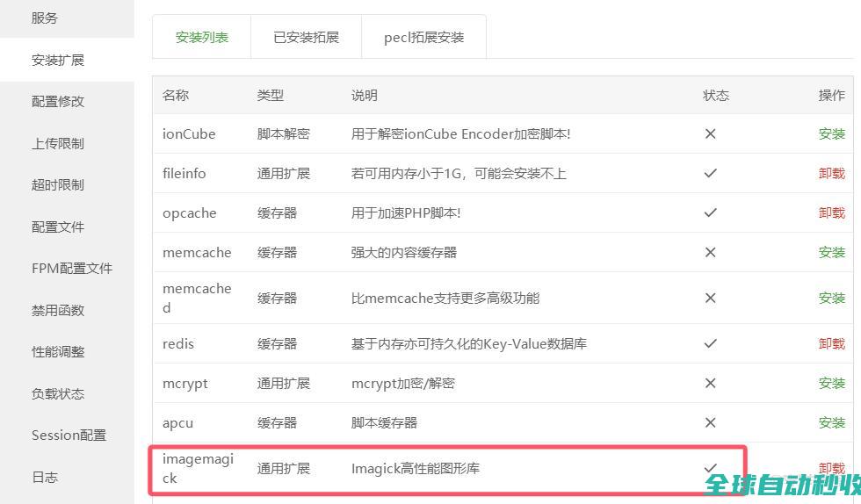Install the memcached extension
The image size is (861, 504).
coord(831,298)
